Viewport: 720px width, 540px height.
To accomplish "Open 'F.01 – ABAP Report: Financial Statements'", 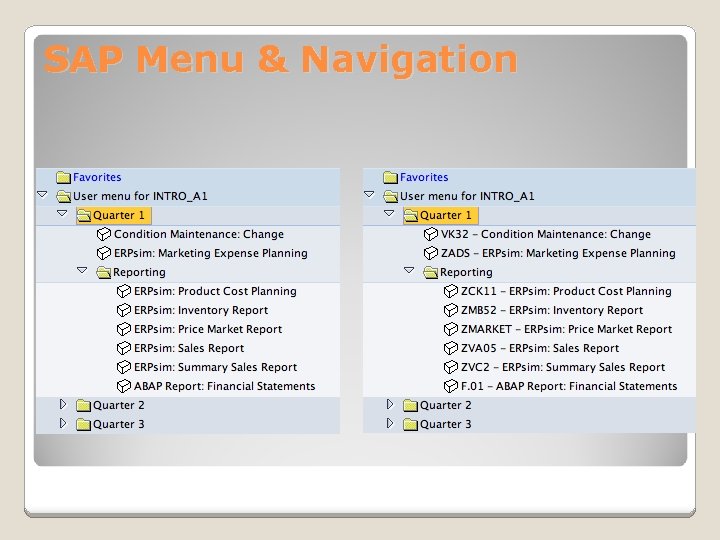I will (x=569, y=386).
